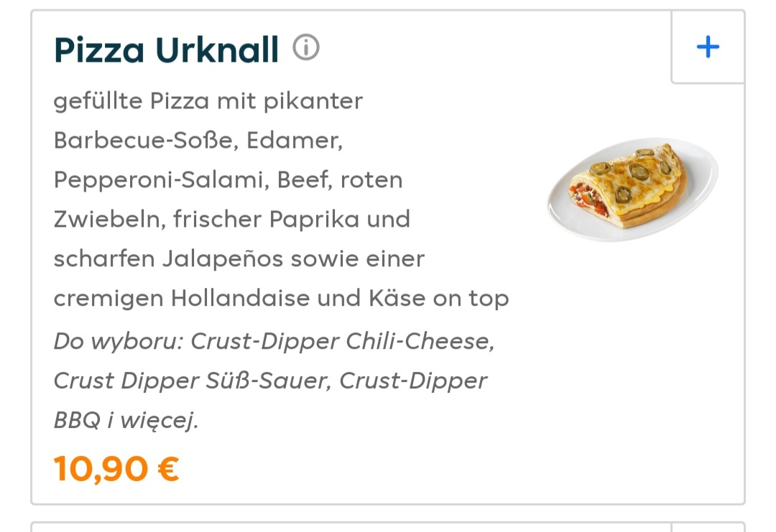Add Pizza Urknall with the plus icon

[x=708, y=47]
